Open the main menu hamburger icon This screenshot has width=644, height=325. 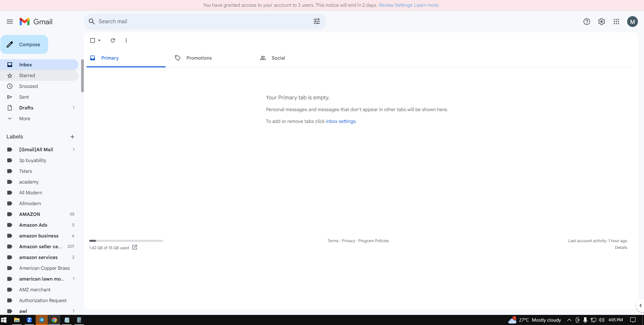click(x=10, y=22)
